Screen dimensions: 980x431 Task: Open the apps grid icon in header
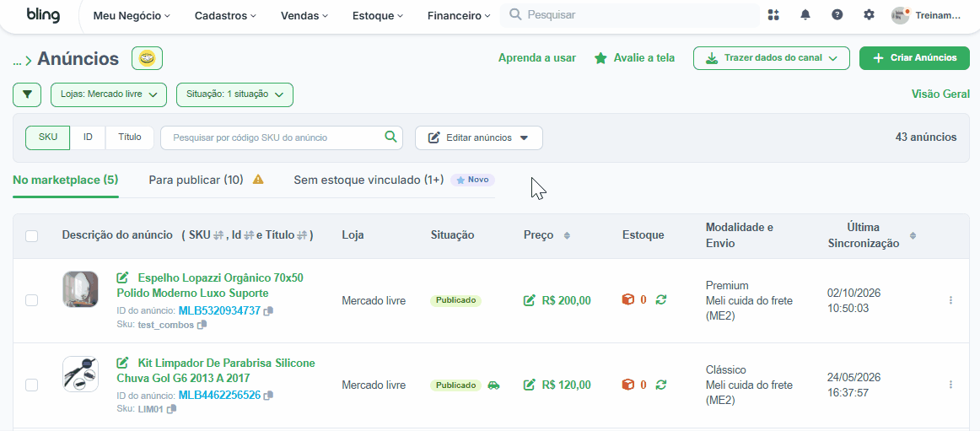tap(773, 15)
